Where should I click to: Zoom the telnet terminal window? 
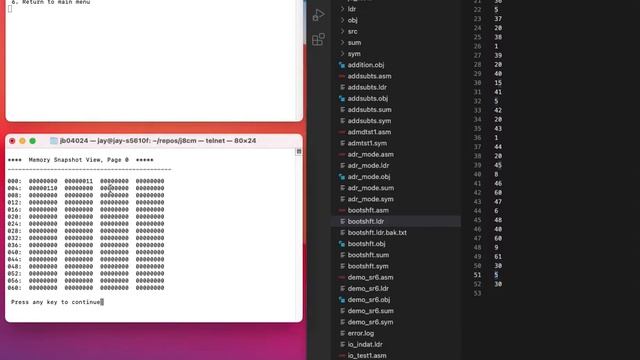point(33,141)
